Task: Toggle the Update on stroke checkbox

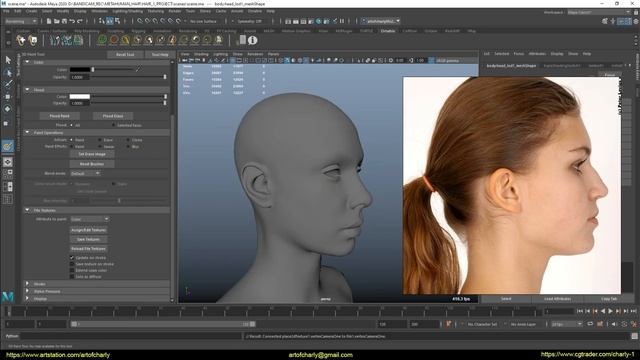Action: click(x=72, y=258)
